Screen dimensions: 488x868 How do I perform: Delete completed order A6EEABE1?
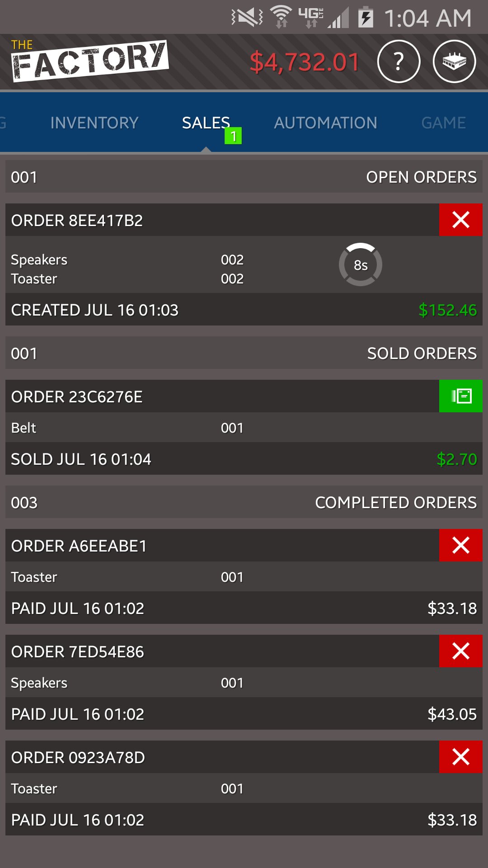tap(460, 546)
